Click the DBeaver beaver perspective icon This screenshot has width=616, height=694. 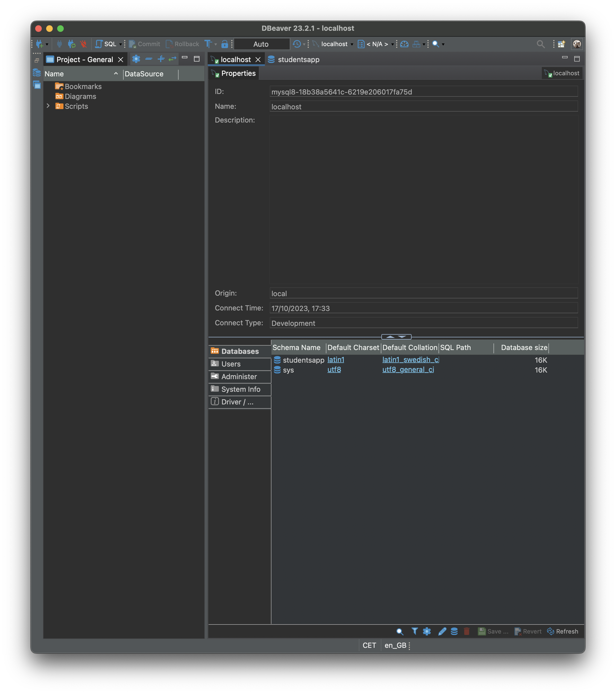pos(577,44)
